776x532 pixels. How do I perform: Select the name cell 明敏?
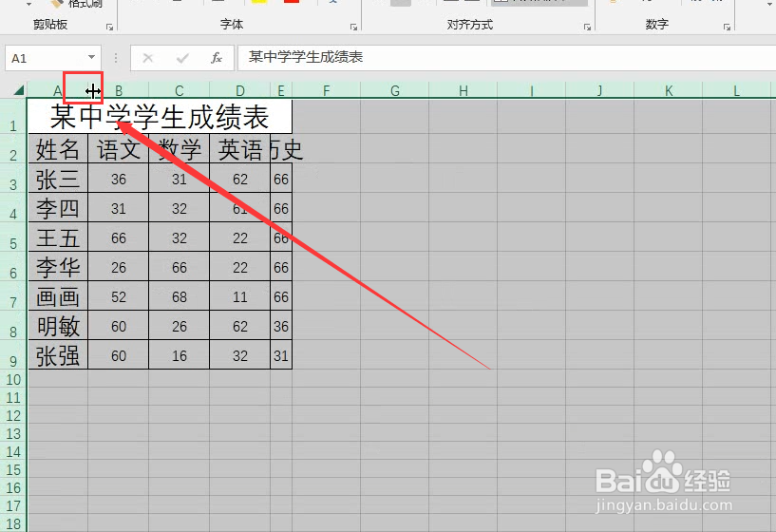[x=58, y=326]
